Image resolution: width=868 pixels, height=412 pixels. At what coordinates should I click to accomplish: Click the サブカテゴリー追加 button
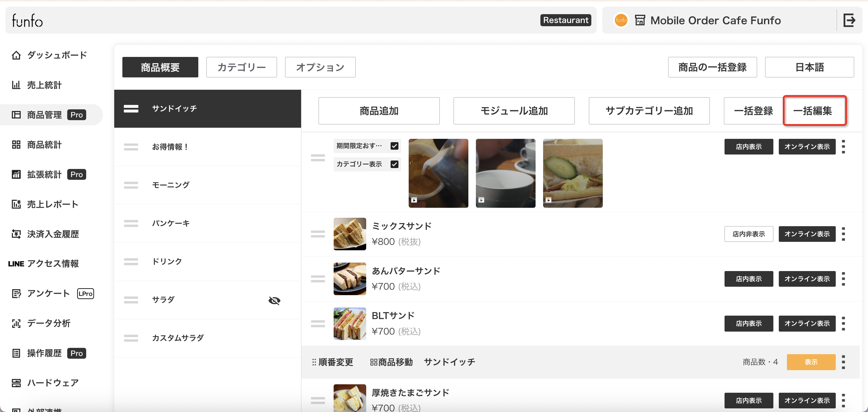(x=649, y=111)
